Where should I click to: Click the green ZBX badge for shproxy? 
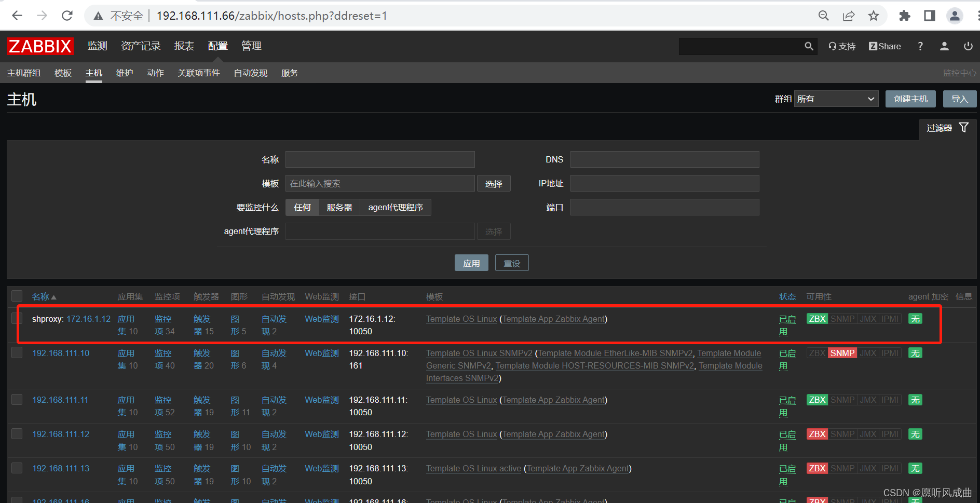[x=817, y=319]
